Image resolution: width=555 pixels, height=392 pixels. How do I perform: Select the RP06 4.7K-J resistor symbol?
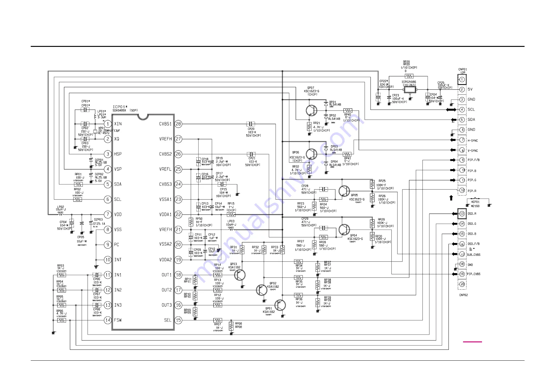click(x=62, y=320)
